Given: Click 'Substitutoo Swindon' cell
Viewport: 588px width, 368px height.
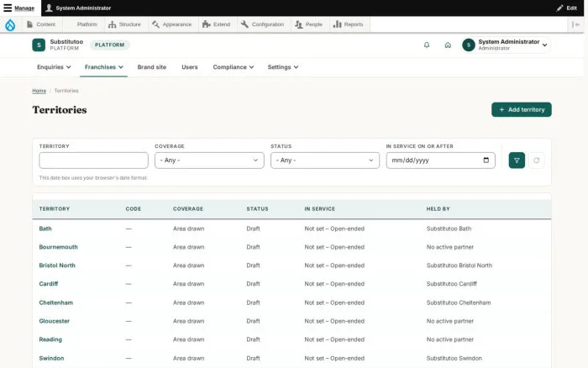Looking at the screenshot, I should pyautogui.click(x=454, y=358).
